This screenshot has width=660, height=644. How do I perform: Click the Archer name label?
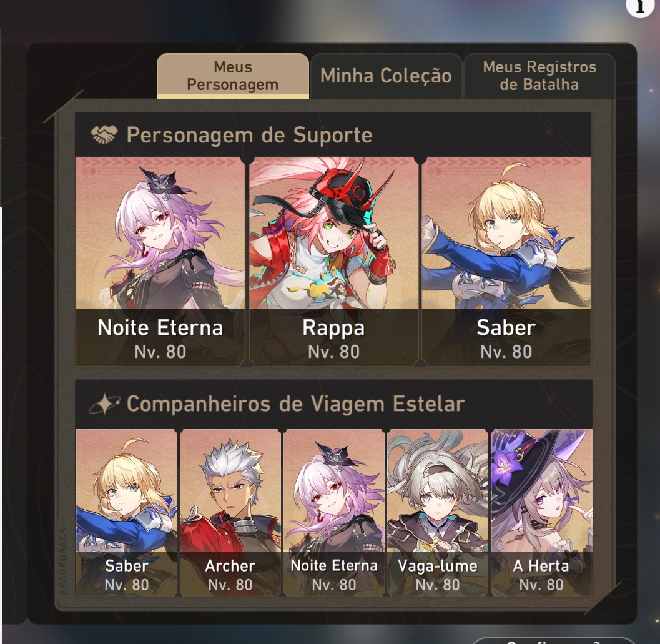pos(230,566)
